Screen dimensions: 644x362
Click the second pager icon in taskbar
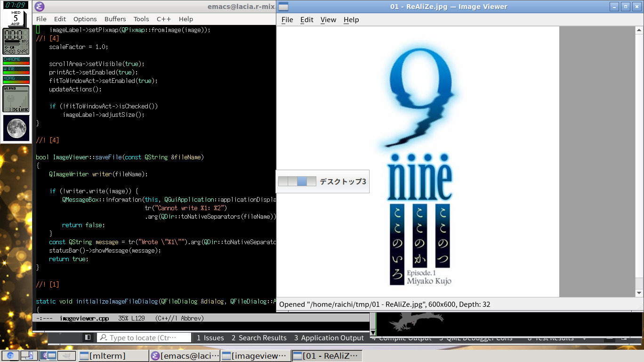[28, 355]
